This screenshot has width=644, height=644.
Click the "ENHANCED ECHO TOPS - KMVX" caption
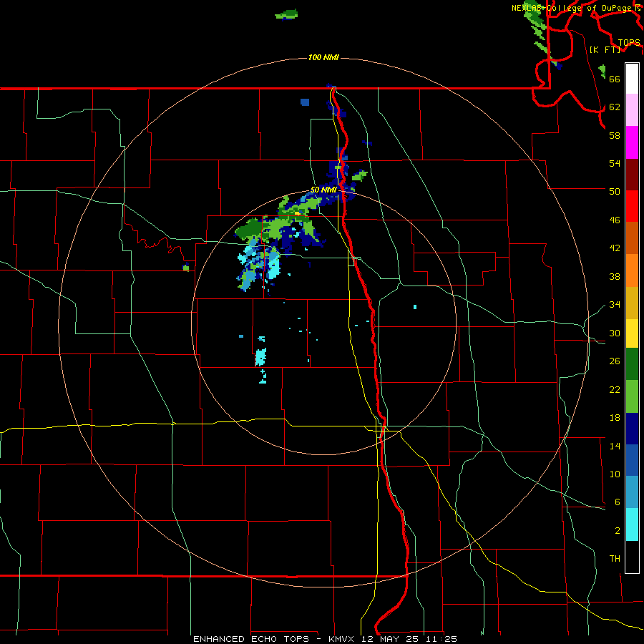pyautogui.click(x=273, y=639)
